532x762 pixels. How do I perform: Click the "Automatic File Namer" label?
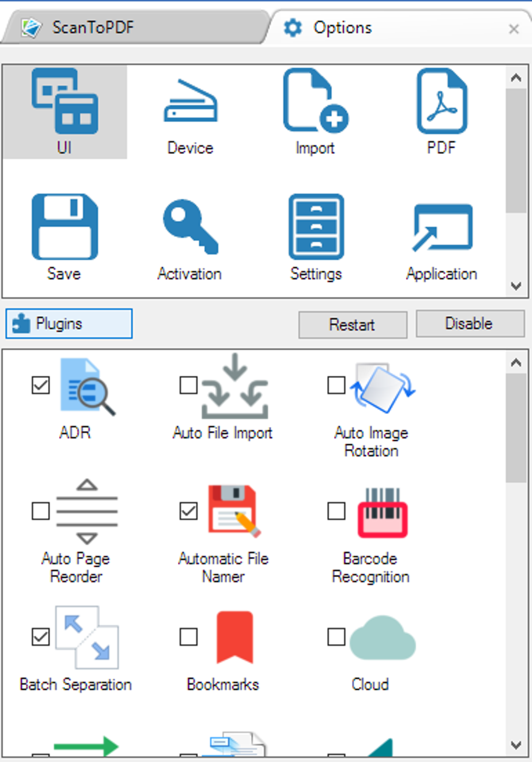(223, 567)
